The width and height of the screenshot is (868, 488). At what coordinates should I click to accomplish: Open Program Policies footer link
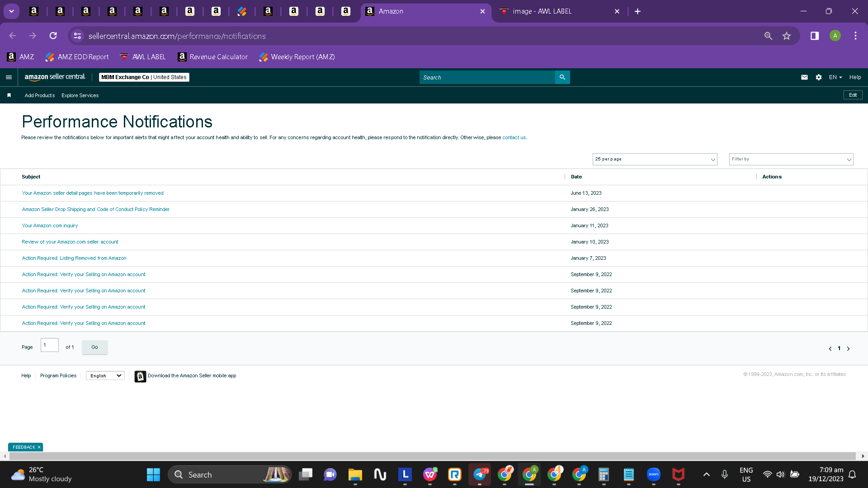58,375
